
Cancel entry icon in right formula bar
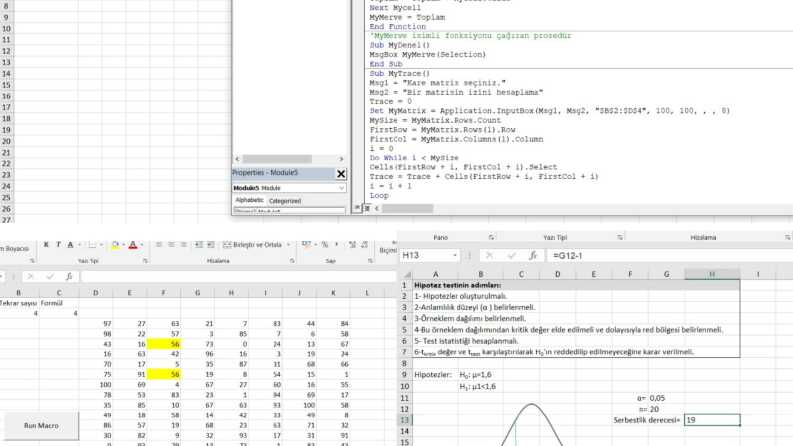point(489,255)
